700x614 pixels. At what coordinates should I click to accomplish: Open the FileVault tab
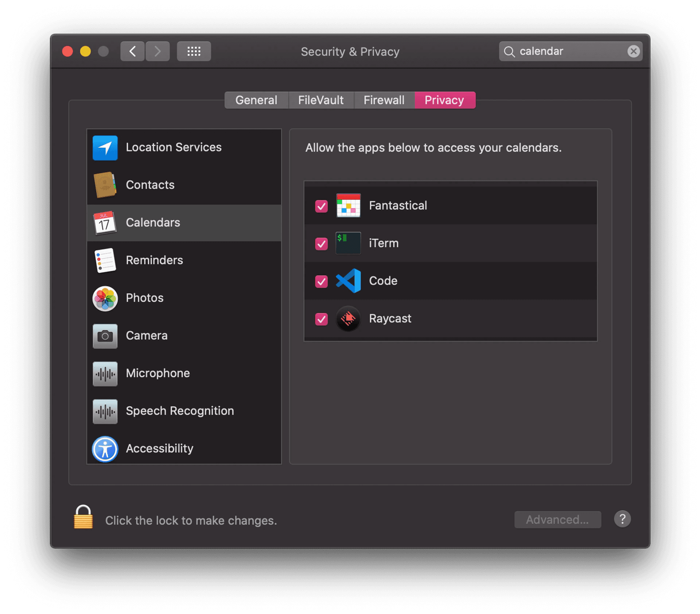point(321,100)
